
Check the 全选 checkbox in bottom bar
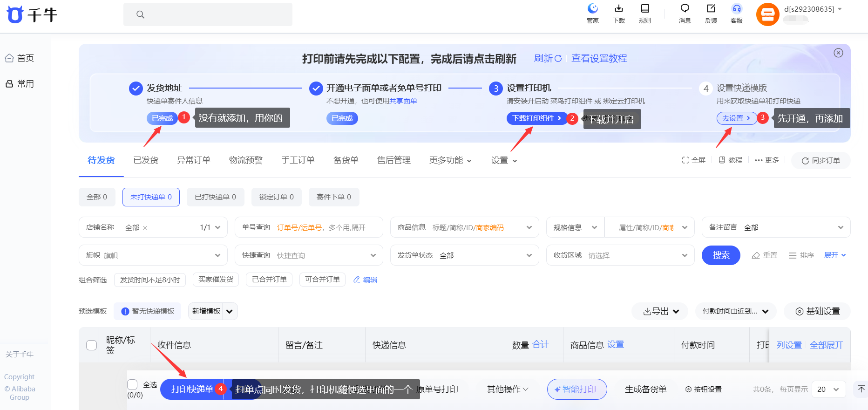[133, 384]
